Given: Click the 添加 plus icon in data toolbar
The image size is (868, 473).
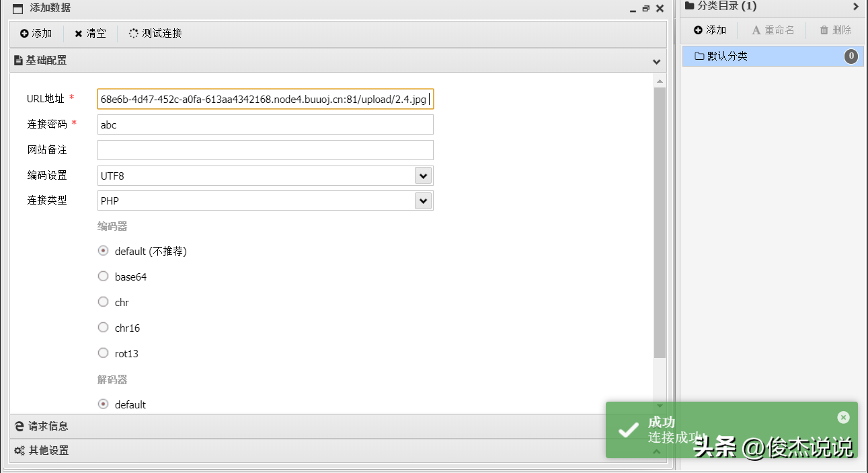Looking at the screenshot, I should click(24, 34).
